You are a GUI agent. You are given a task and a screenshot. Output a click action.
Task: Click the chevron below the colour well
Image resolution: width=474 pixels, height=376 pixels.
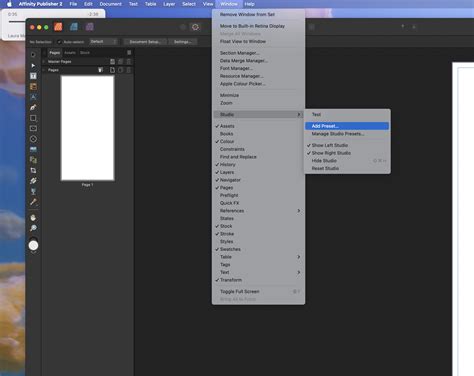(33, 253)
